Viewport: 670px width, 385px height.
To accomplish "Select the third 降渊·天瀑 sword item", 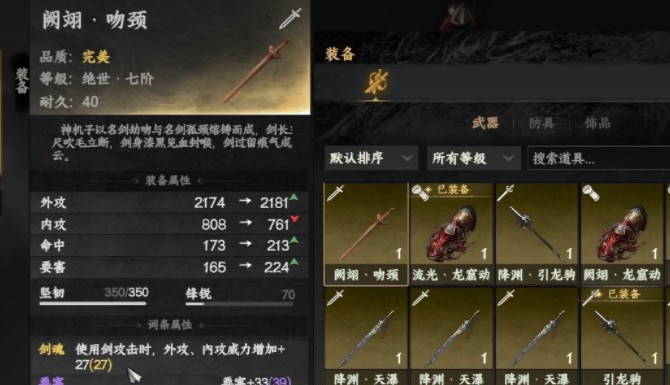I will point(537,336).
